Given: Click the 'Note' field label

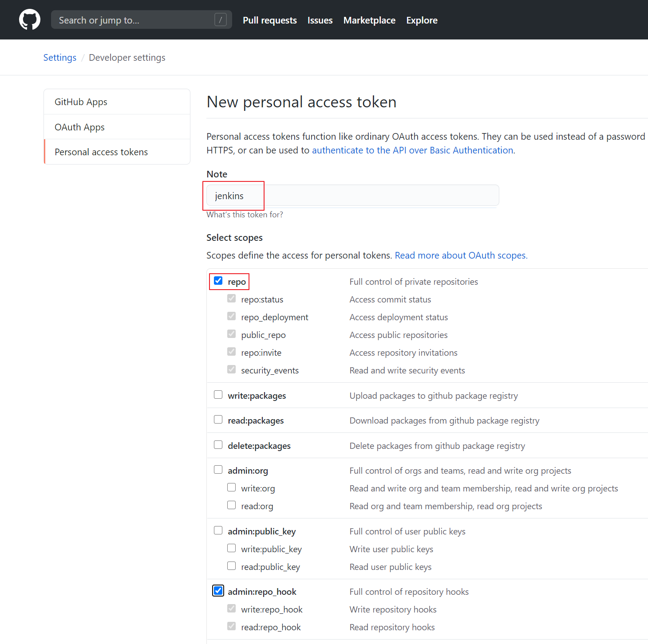Looking at the screenshot, I should pos(217,174).
